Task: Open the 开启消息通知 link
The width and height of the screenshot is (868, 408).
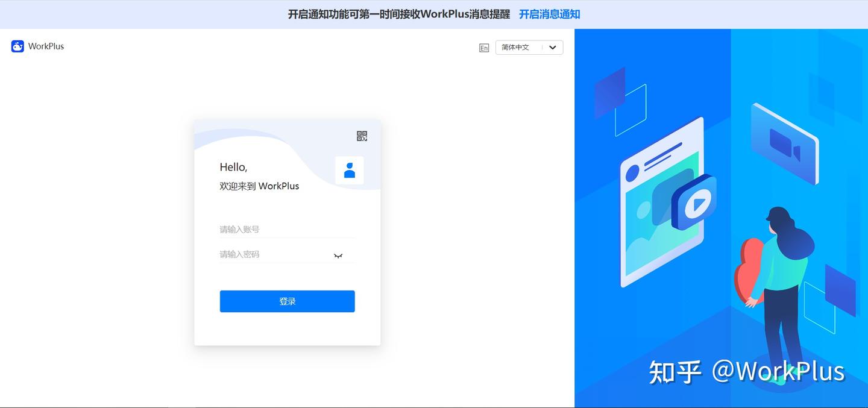Action: click(x=549, y=13)
